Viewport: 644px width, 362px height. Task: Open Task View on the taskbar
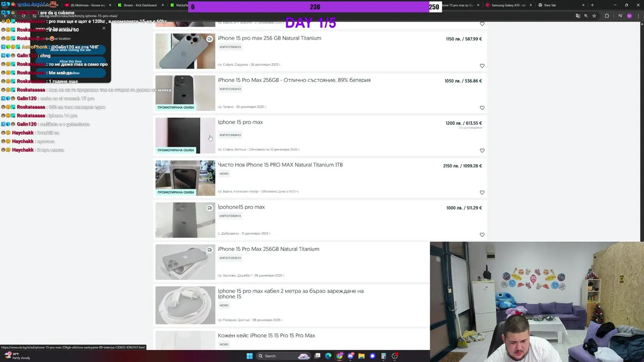(x=317, y=356)
